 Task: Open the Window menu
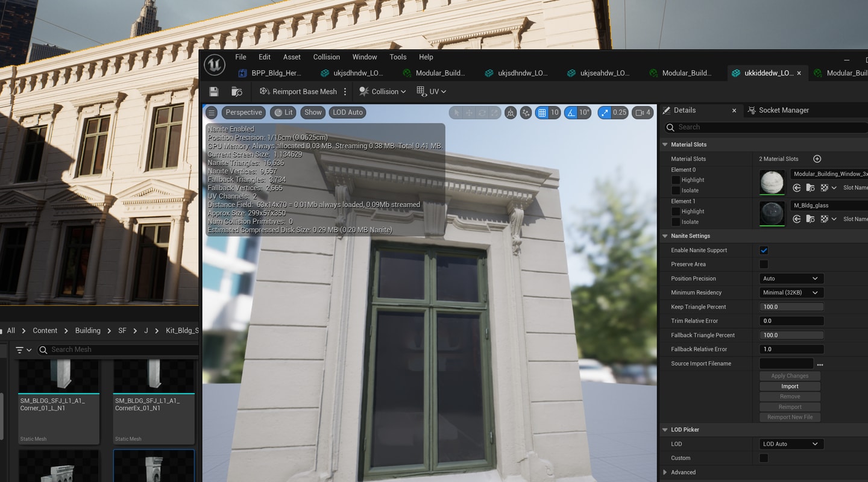(x=365, y=57)
